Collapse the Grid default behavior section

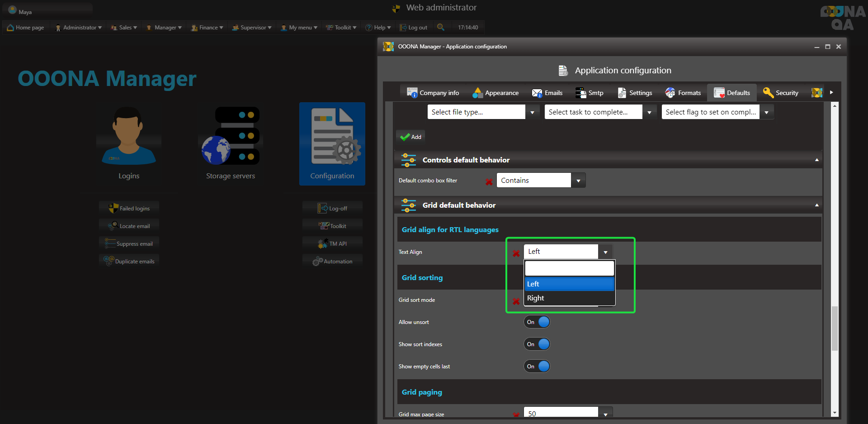click(x=816, y=205)
